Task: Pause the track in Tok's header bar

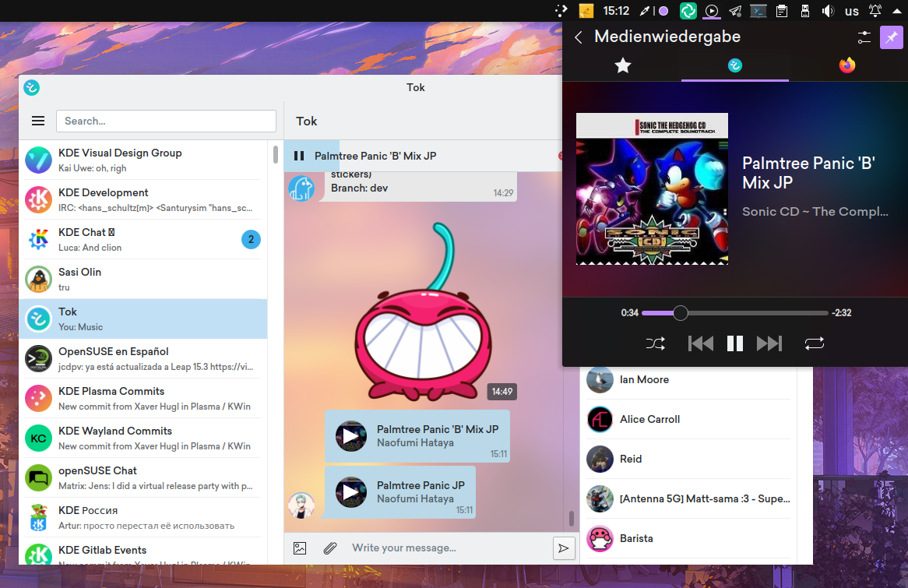Action: click(x=299, y=156)
